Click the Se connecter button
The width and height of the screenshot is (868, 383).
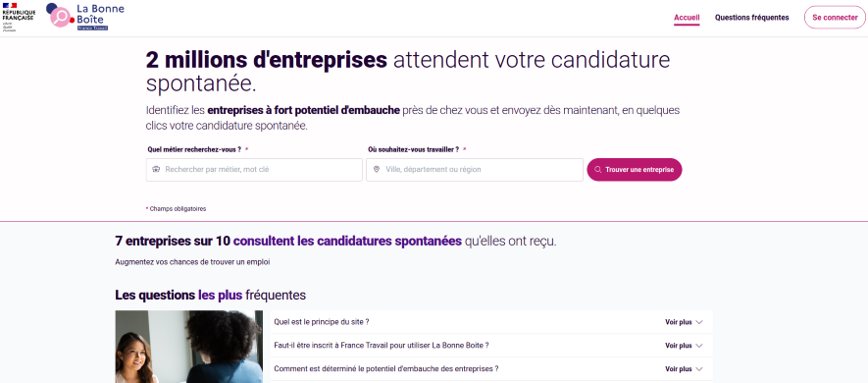click(835, 17)
